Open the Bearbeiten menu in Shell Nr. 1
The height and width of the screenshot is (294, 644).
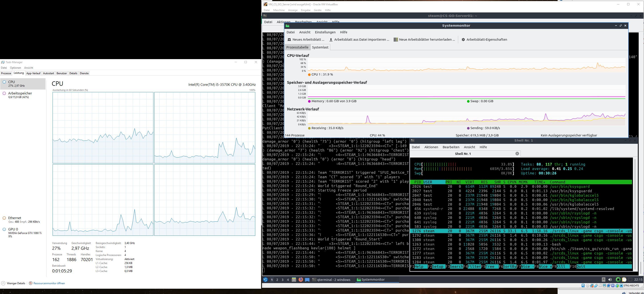point(451,147)
